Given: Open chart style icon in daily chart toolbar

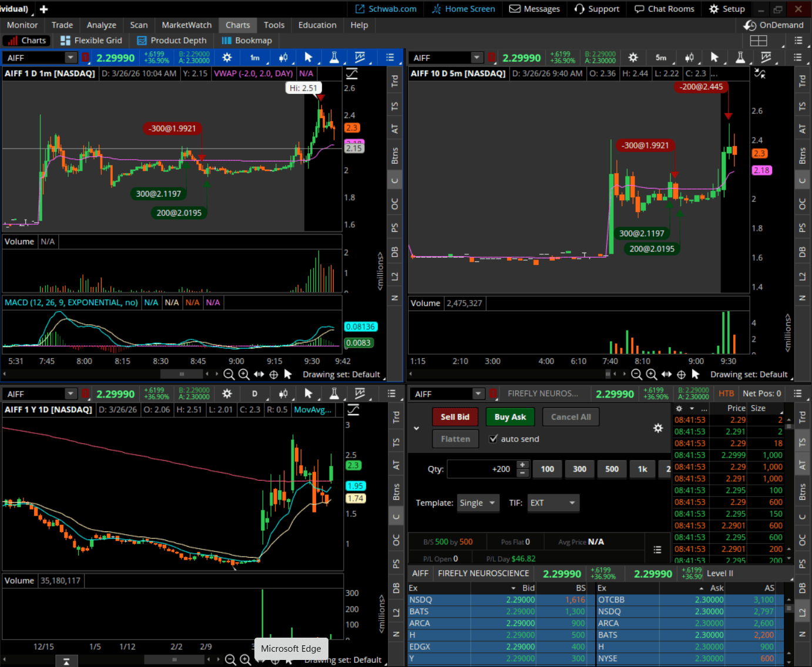Looking at the screenshot, I should coord(283,394).
